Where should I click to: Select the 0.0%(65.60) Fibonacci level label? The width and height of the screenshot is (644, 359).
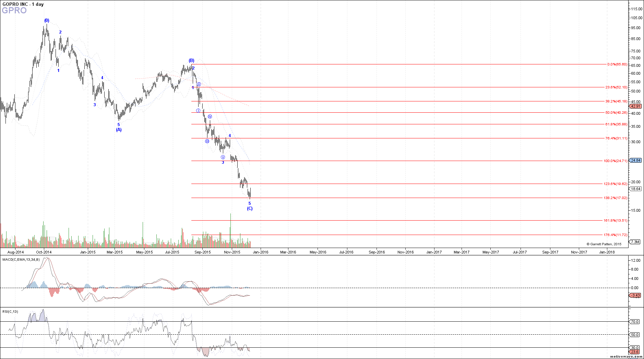(617, 64)
